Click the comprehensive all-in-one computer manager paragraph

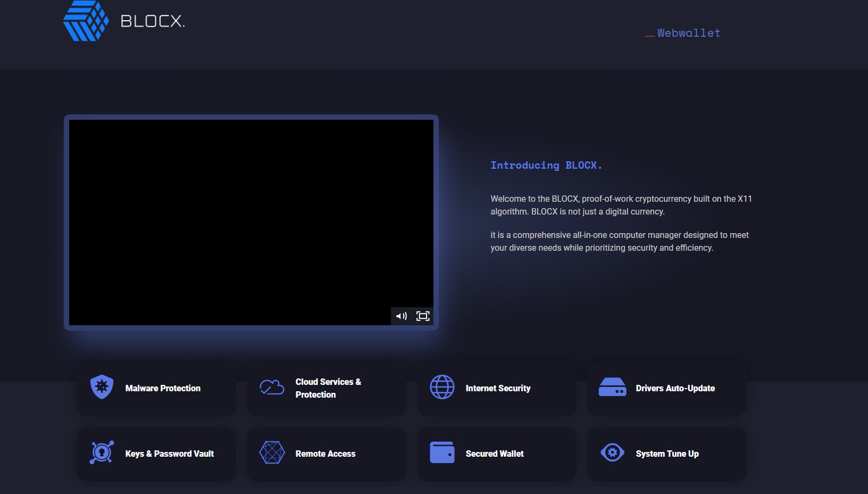tap(620, 241)
